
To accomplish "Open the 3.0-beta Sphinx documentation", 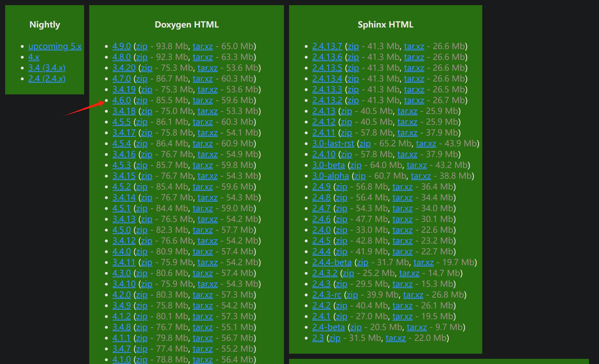I will (x=328, y=165).
